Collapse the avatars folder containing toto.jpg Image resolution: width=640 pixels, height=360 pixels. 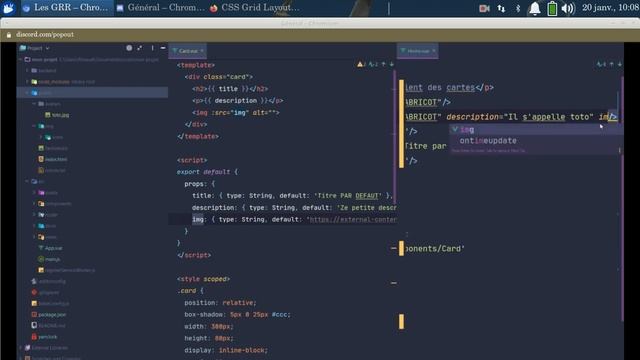34,104
